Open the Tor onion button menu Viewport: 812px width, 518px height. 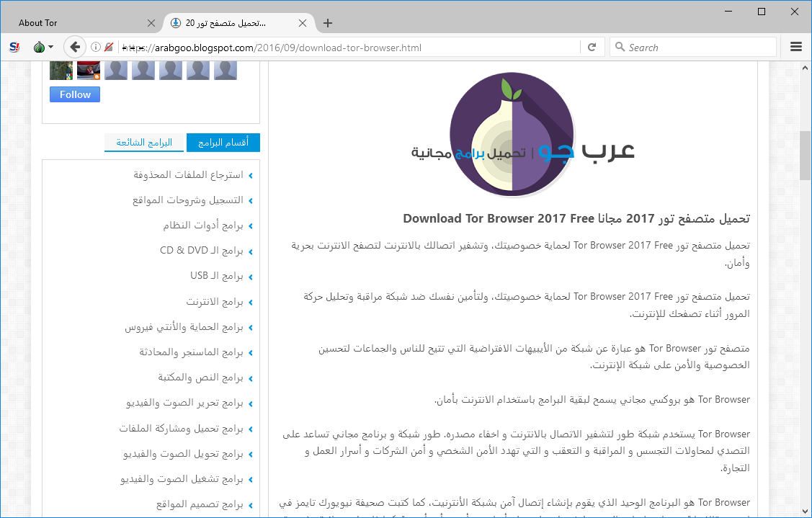click(43, 47)
